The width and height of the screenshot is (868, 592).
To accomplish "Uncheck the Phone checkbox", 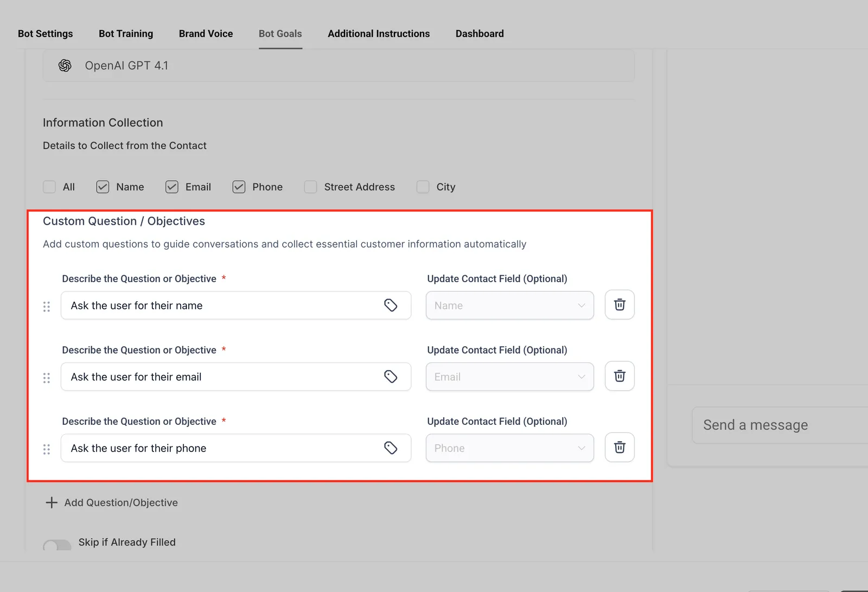I will [x=239, y=187].
